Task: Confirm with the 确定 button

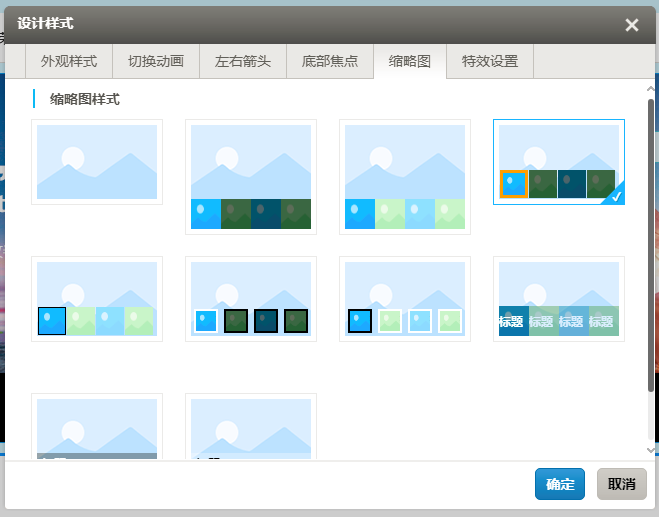Action: pos(560,484)
